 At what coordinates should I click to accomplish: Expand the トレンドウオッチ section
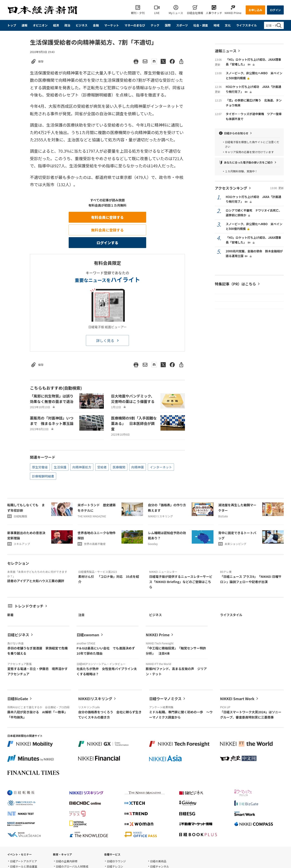pos(31,606)
